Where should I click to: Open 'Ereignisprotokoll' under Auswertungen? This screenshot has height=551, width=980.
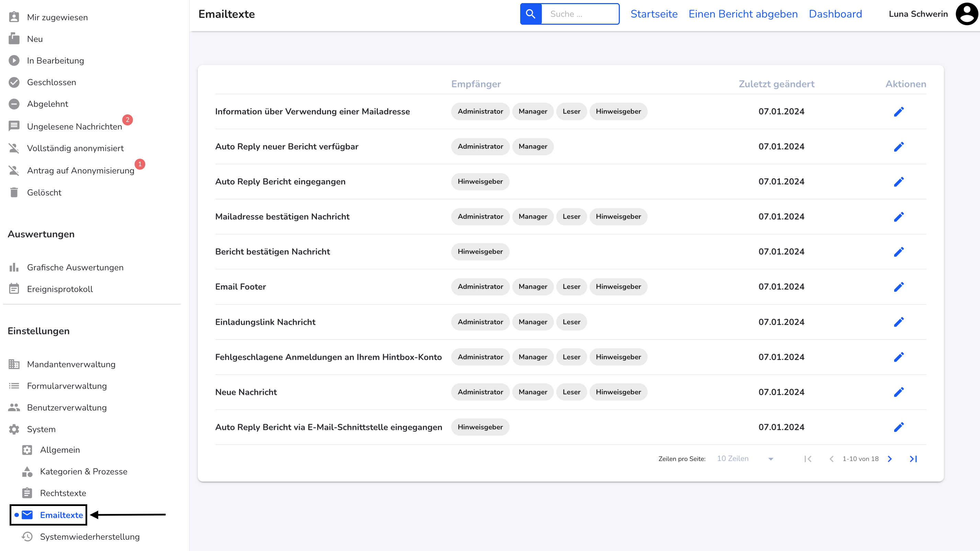pyautogui.click(x=60, y=289)
